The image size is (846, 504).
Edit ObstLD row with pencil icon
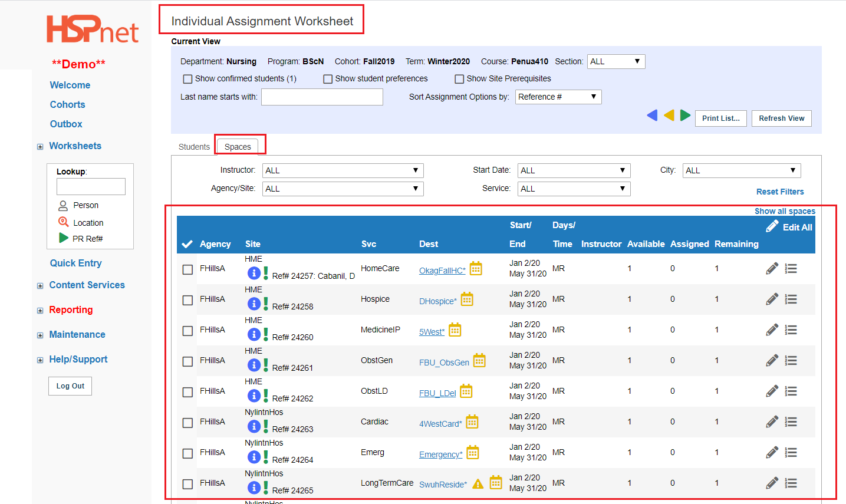[x=772, y=391]
